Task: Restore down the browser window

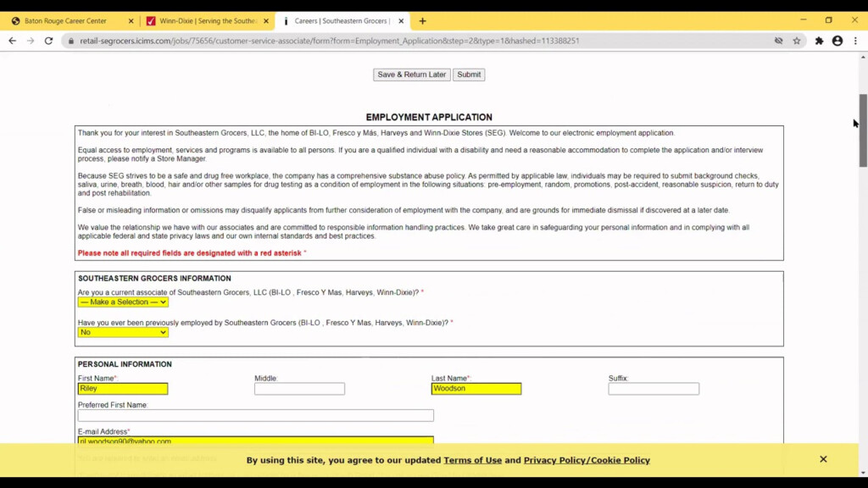Action: coord(829,20)
